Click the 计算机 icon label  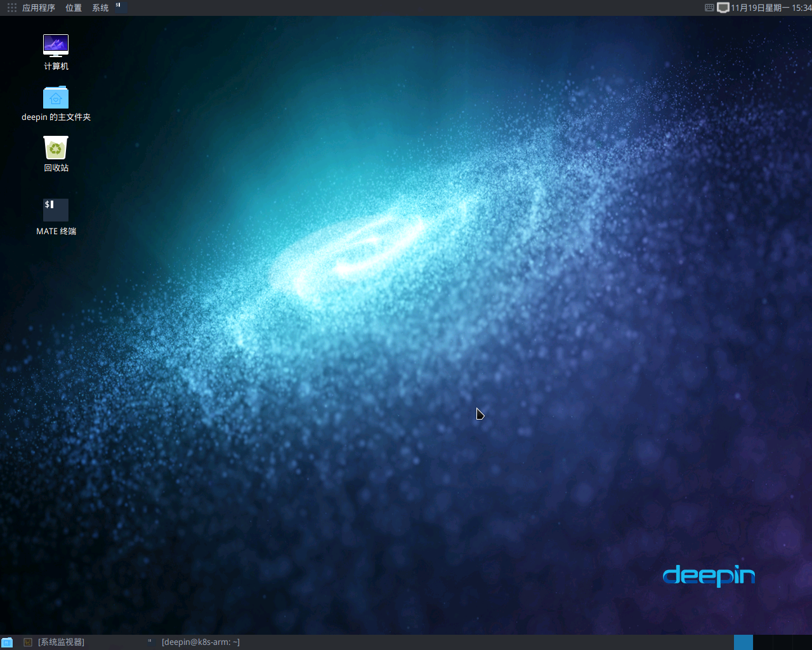[56, 66]
